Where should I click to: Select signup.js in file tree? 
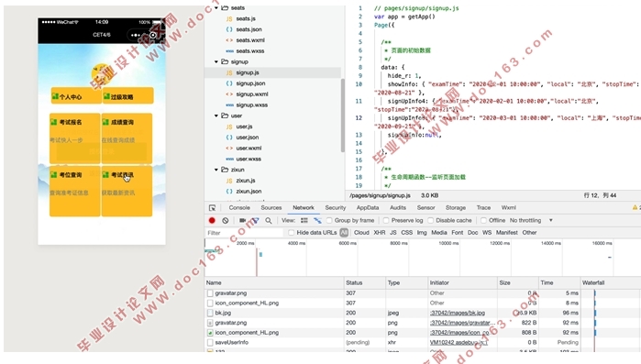(x=248, y=72)
